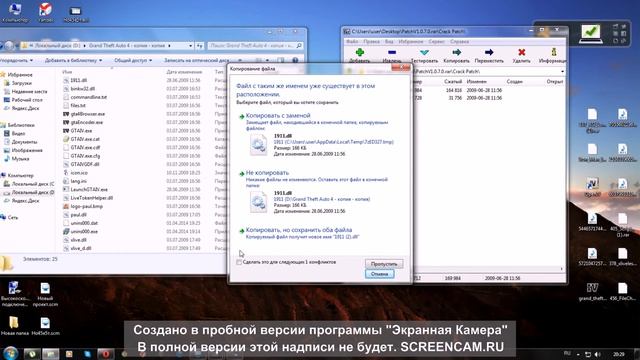Open the 'Добавить в библиотеку' dropdown

click(73, 60)
